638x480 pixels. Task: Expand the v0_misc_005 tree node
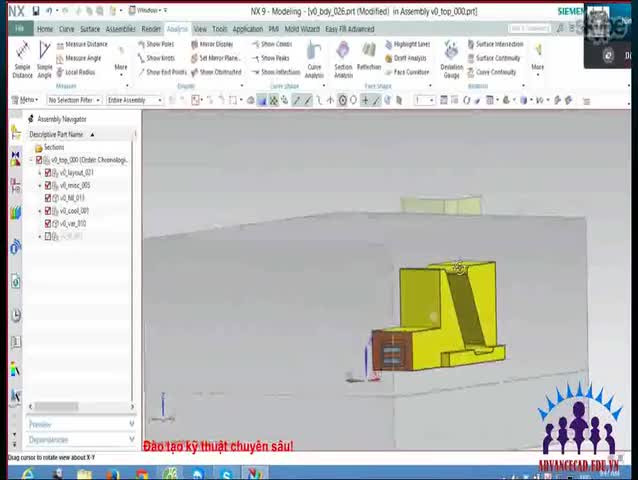pos(40,185)
